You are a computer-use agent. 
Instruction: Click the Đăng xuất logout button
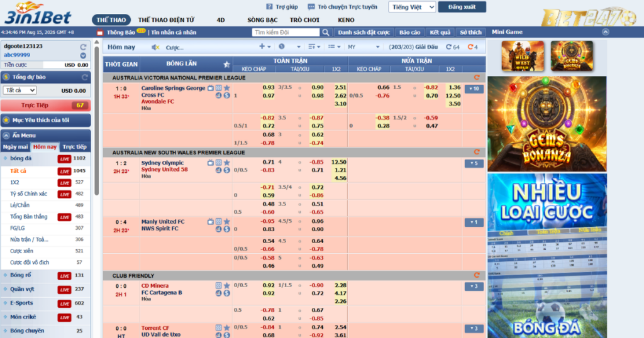pos(462,7)
